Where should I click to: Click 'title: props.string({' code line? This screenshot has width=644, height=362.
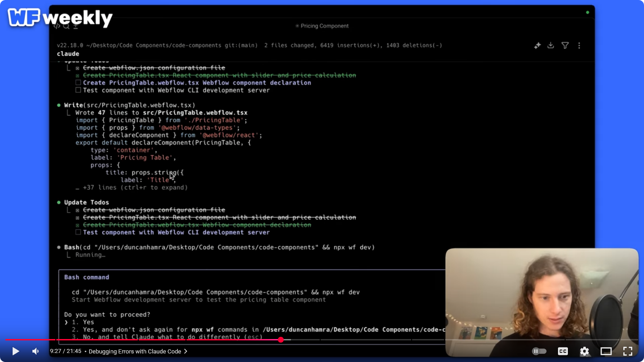[x=145, y=173]
